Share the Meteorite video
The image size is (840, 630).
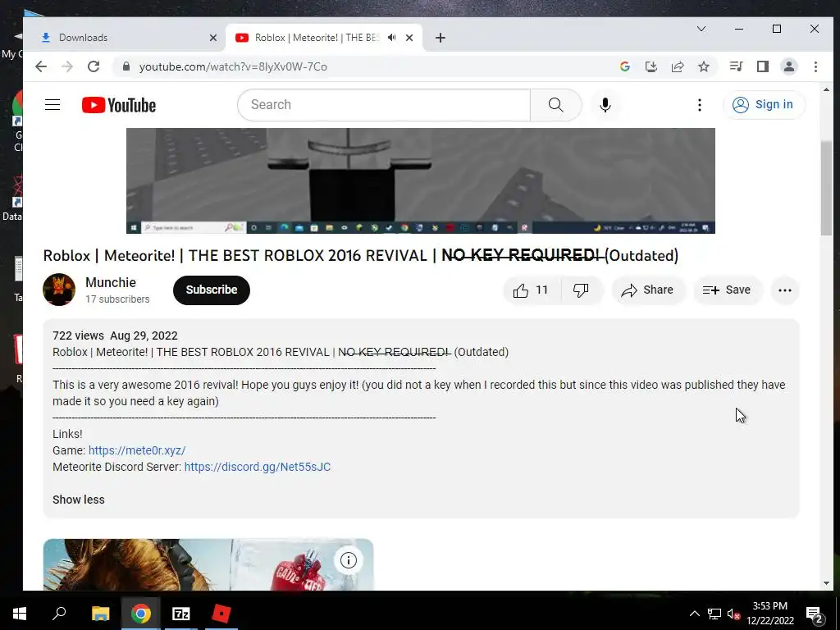(x=648, y=290)
